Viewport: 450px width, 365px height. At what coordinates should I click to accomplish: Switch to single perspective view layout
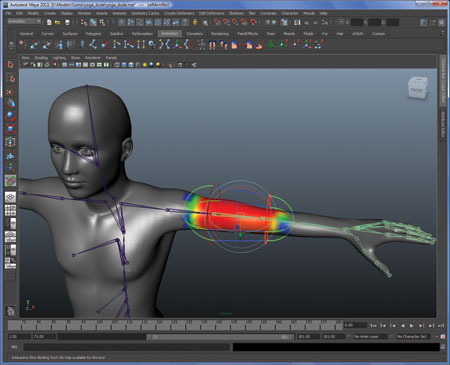10,197
